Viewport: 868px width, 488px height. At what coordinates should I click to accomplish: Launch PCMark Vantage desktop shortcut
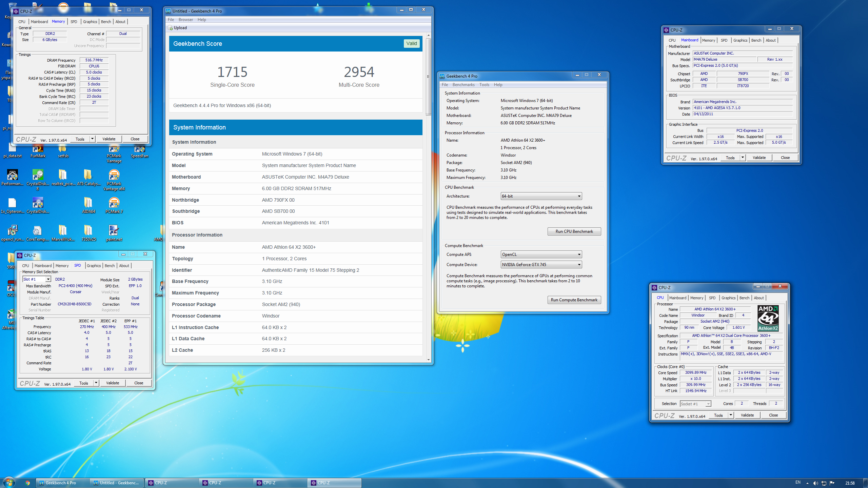click(x=114, y=154)
